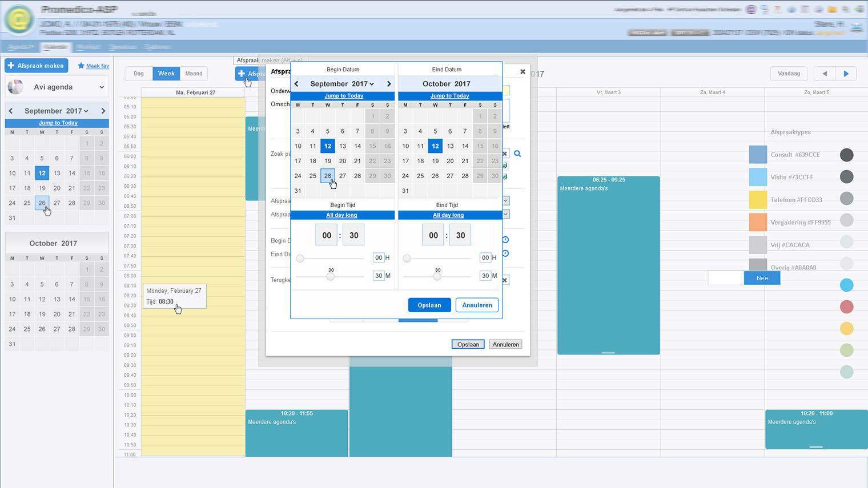This screenshot has height=488, width=868.
Task: Click All day long under Begin Tijd
Action: [x=341, y=215]
